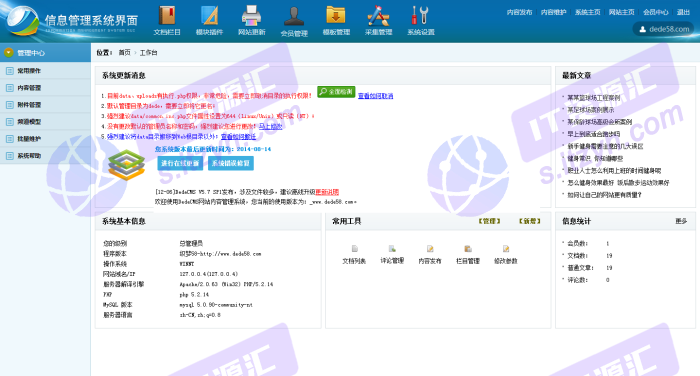Open the 查看如何取消 link
The image size is (700, 376).
coord(375,96)
